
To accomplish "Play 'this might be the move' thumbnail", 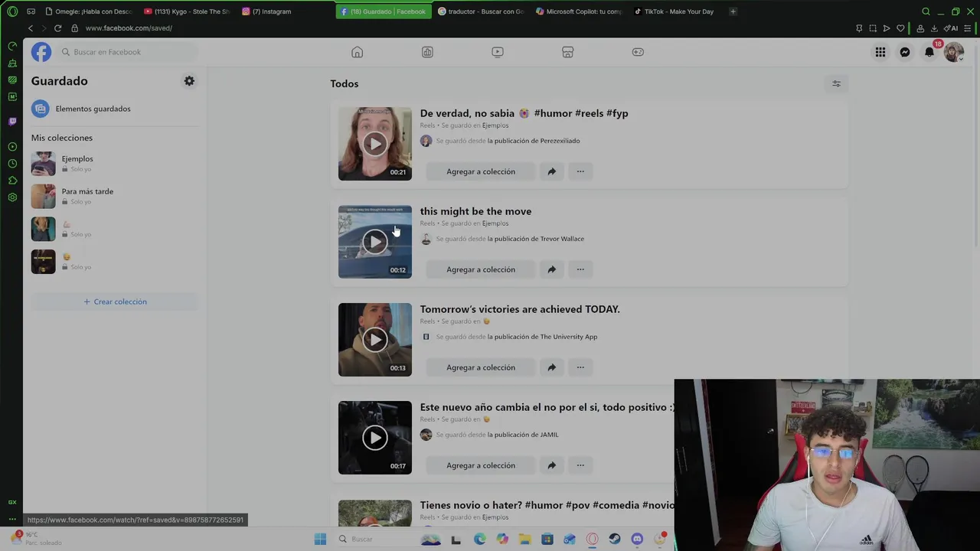I will 375,242.
